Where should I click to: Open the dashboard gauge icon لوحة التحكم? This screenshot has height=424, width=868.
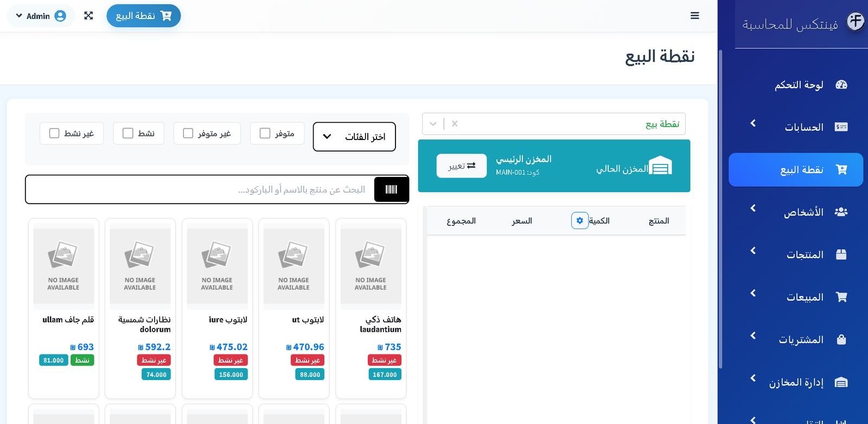click(841, 85)
